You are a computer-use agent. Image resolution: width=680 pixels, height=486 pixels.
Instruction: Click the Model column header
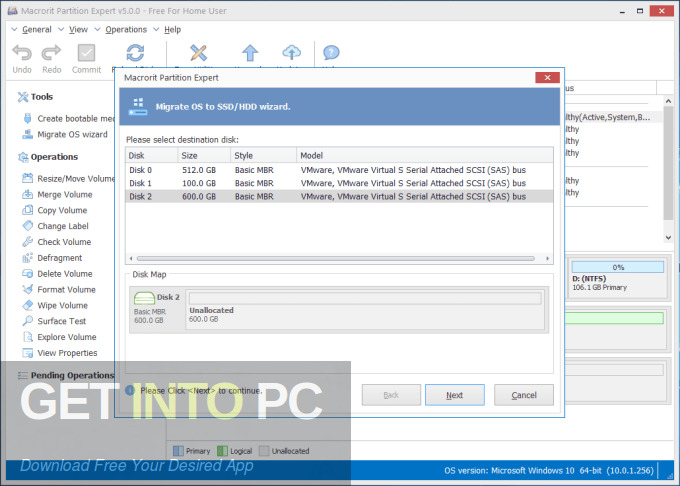click(425, 155)
